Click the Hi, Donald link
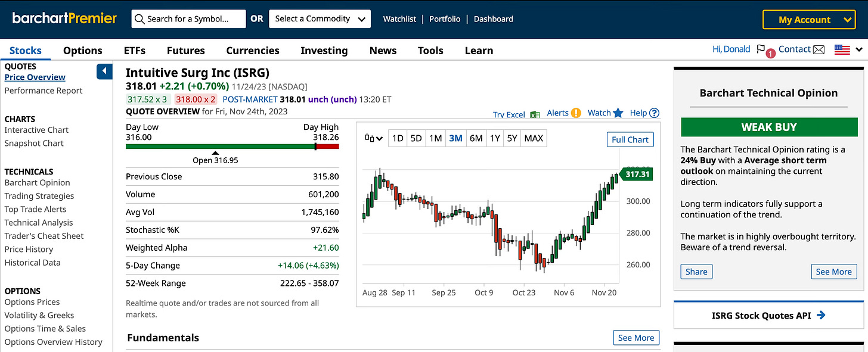This screenshot has height=352, width=868. [x=731, y=49]
